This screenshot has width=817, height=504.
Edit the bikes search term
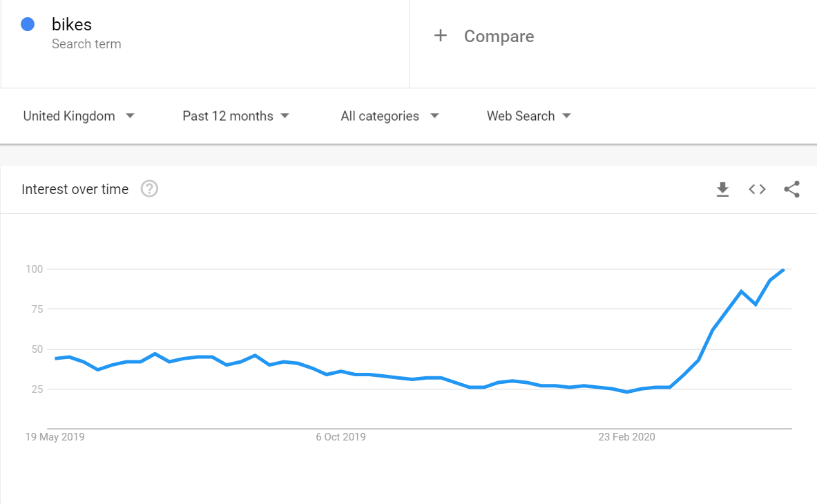72,25
